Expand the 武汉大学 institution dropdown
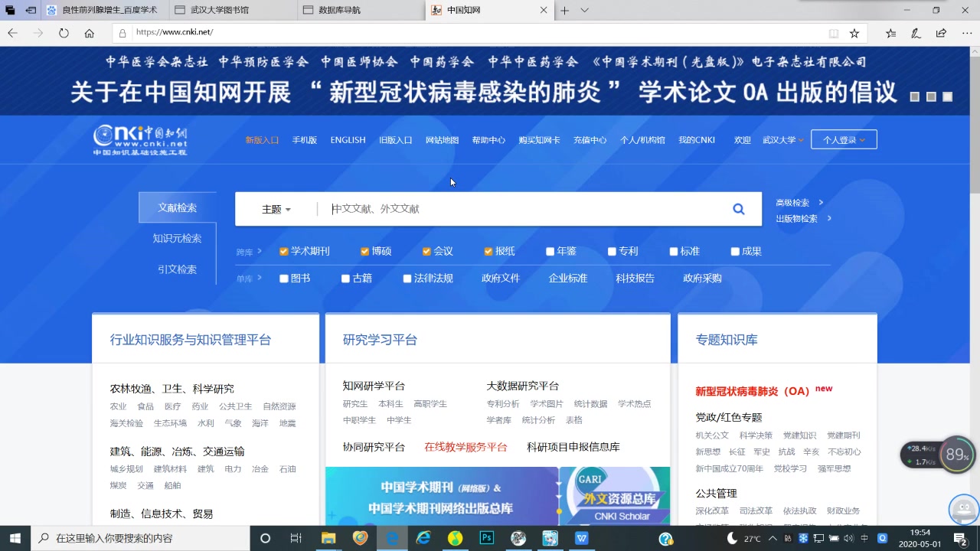The height and width of the screenshot is (551, 980). tap(783, 140)
